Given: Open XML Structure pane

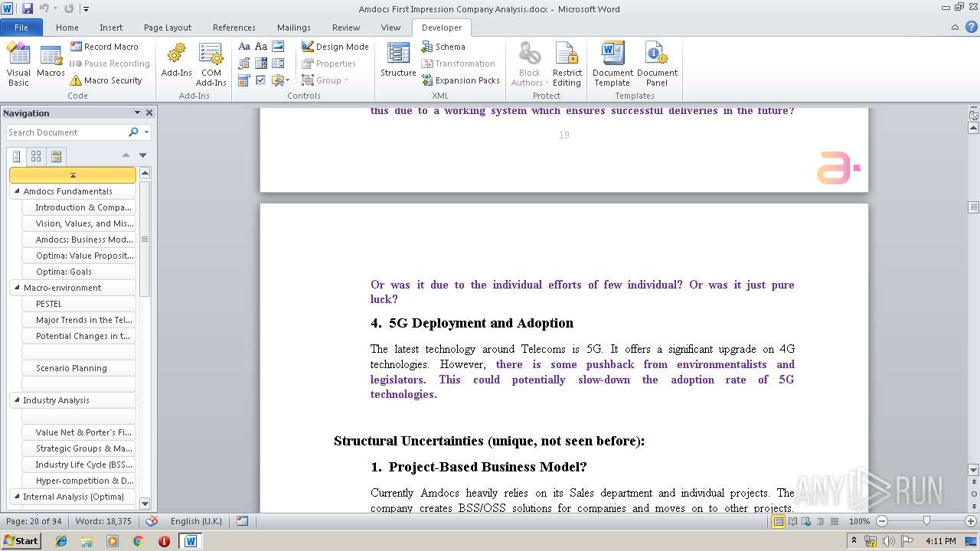Looking at the screenshot, I should (398, 61).
